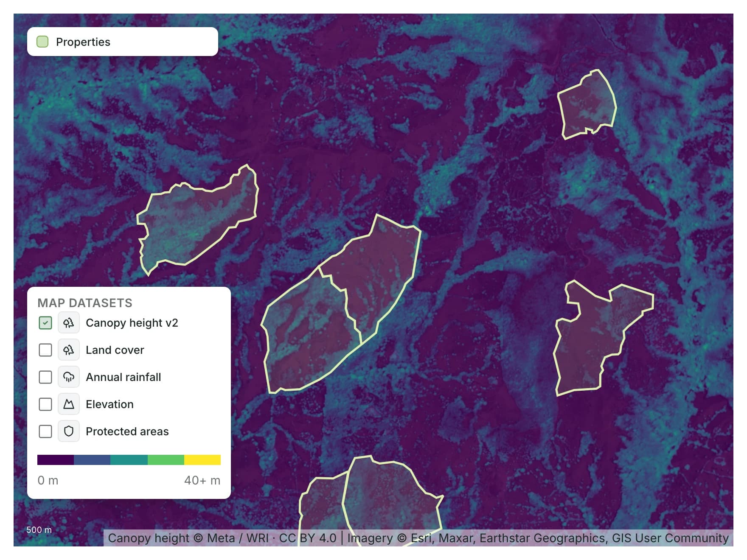
Task: Click the CC BY 4.0 license text
Action: (308, 538)
